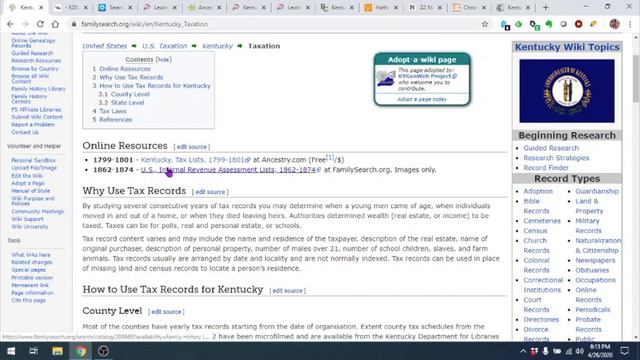
Task: Open the notification center icon
Action: (x=624, y=351)
